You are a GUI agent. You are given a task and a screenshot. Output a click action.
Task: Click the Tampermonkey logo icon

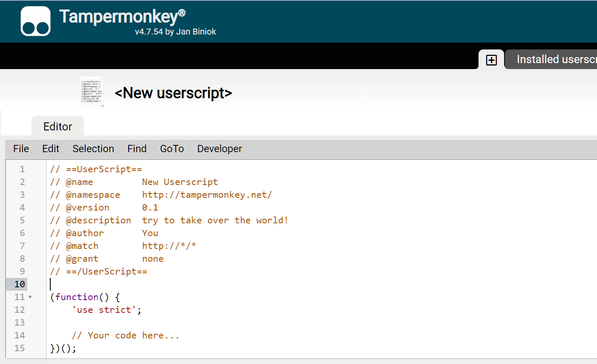[36, 21]
